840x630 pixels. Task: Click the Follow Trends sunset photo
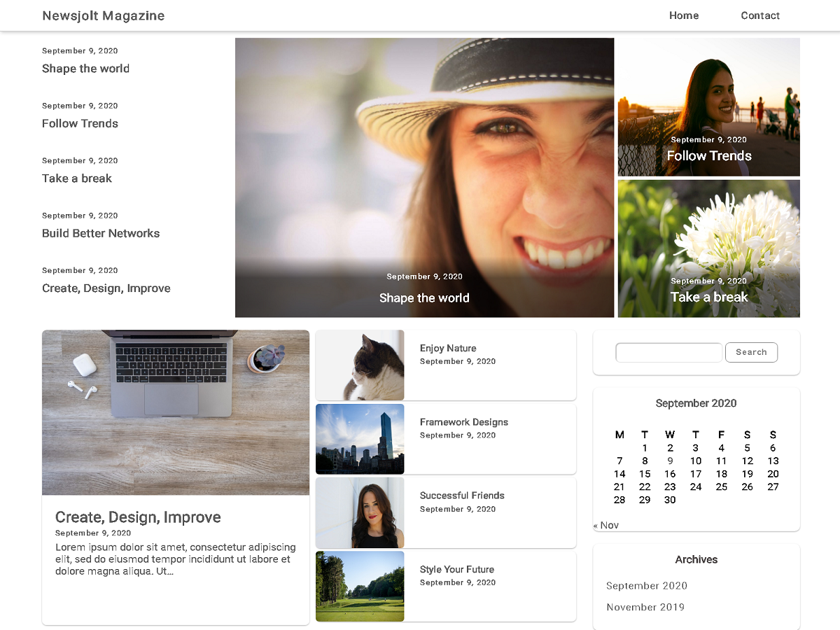(x=708, y=107)
